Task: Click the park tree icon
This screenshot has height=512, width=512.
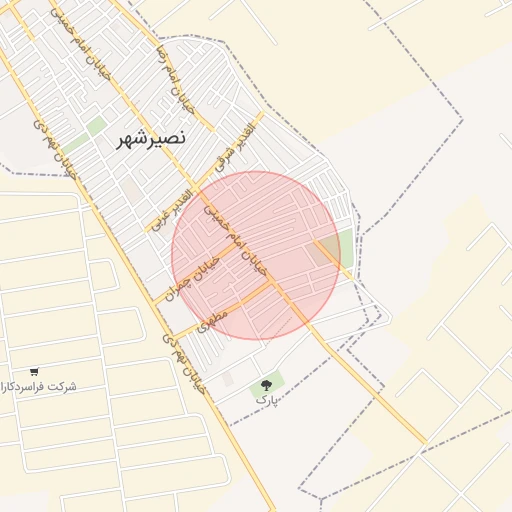Action: point(266,386)
